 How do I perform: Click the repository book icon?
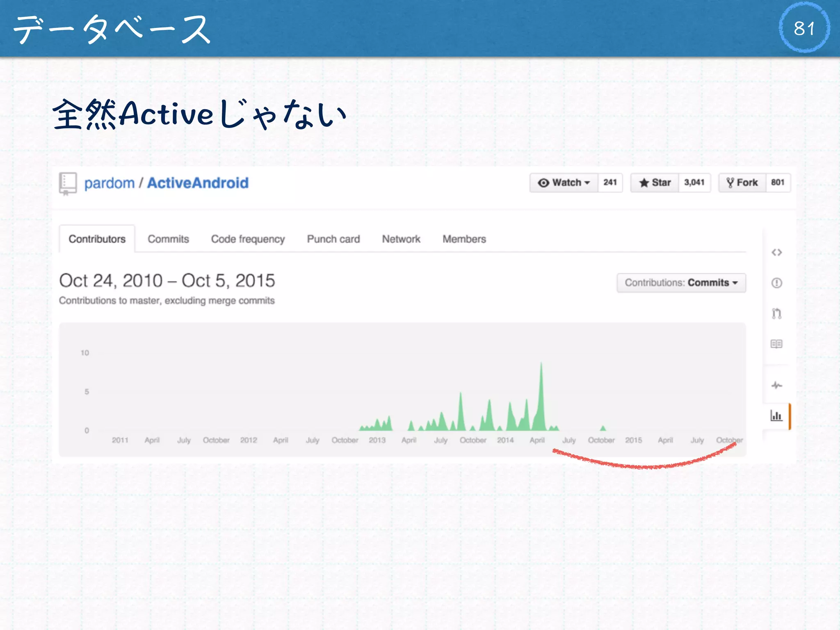pyautogui.click(x=68, y=183)
